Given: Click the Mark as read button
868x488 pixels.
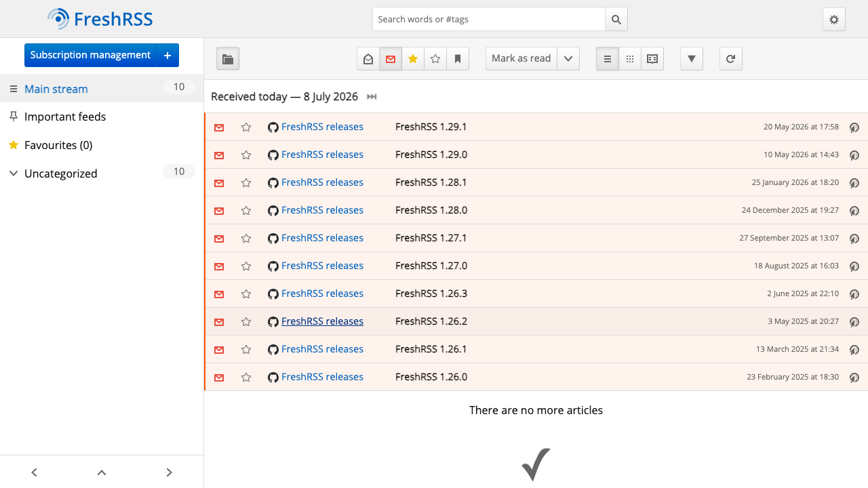Looking at the screenshot, I should point(521,59).
